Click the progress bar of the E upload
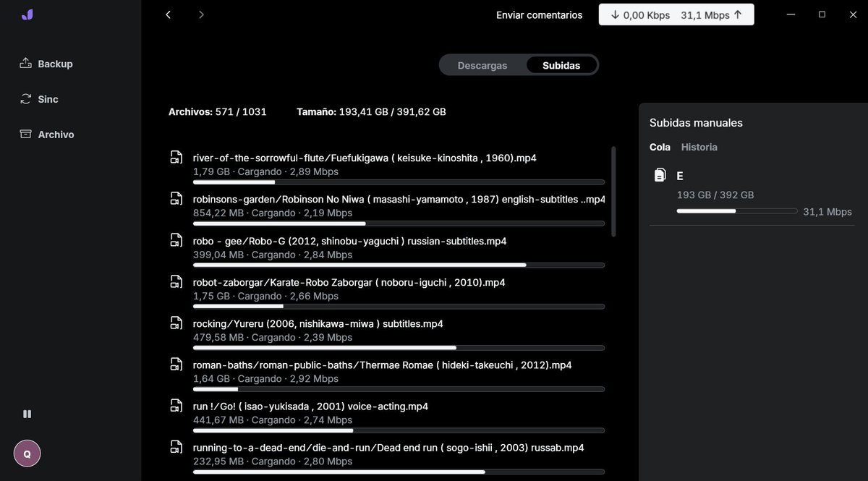The height and width of the screenshot is (481, 868). 736,211
